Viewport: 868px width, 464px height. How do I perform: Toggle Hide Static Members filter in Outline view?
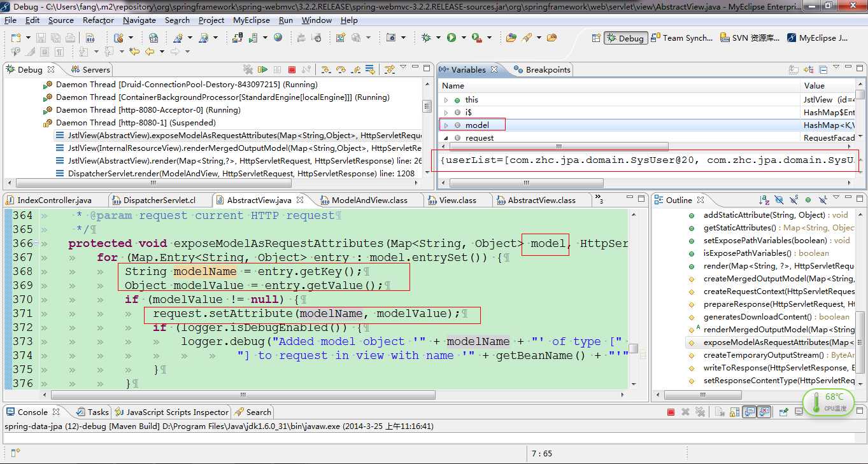click(793, 200)
